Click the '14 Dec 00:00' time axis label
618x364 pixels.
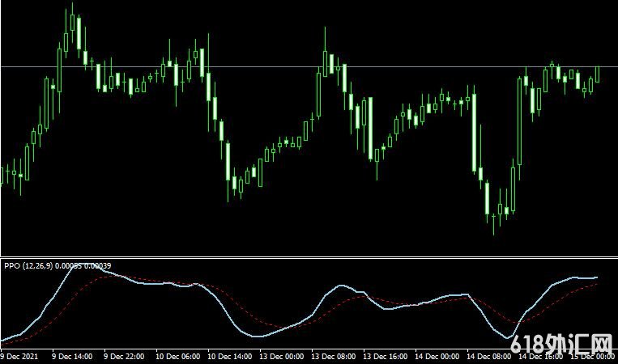[x=437, y=357]
